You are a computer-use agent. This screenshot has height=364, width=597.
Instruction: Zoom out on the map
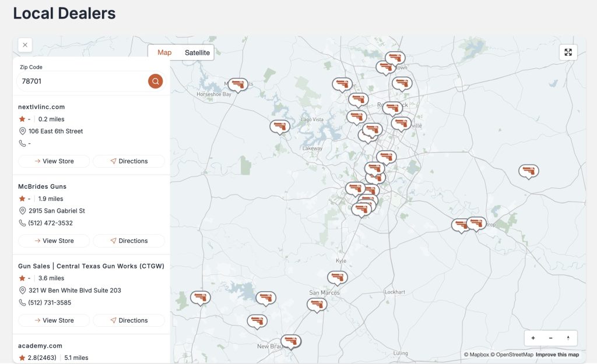(x=550, y=338)
